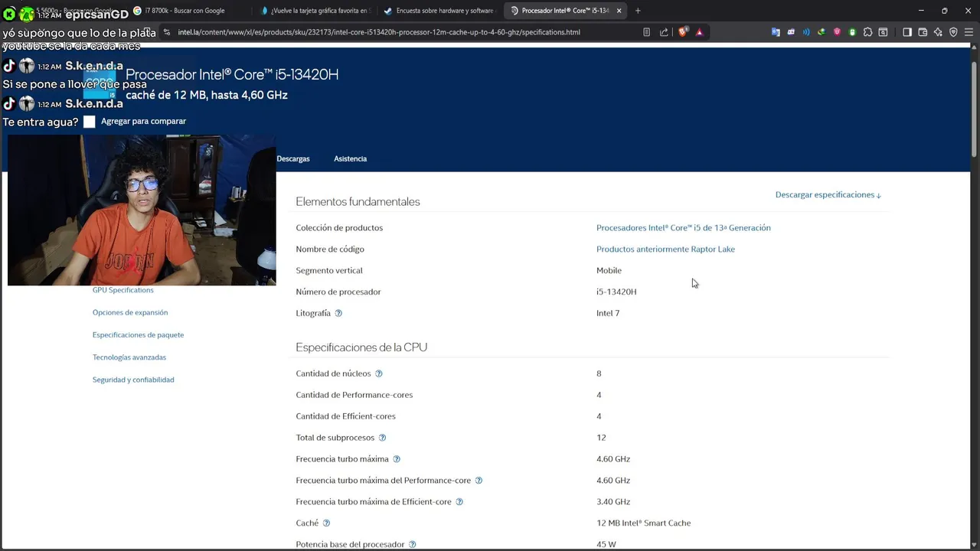Open the browser hamburger main menu
The height and width of the screenshot is (551, 980).
[969, 32]
